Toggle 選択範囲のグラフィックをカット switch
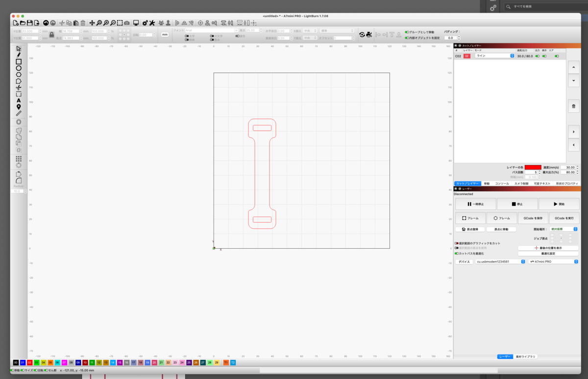 (457, 243)
